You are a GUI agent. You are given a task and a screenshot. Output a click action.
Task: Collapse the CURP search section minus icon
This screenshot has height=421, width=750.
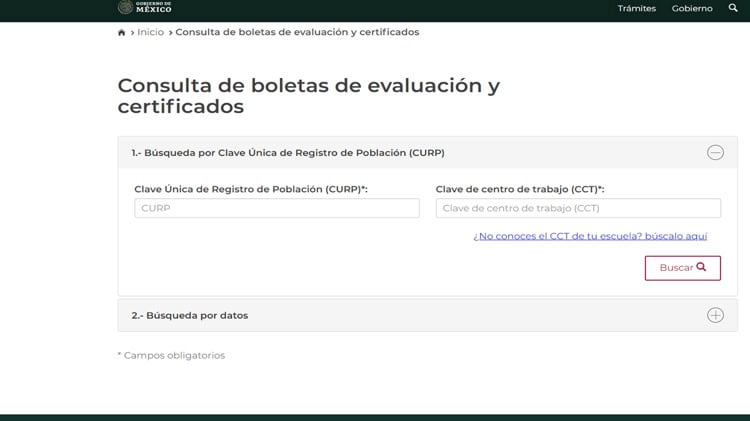click(x=715, y=153)
